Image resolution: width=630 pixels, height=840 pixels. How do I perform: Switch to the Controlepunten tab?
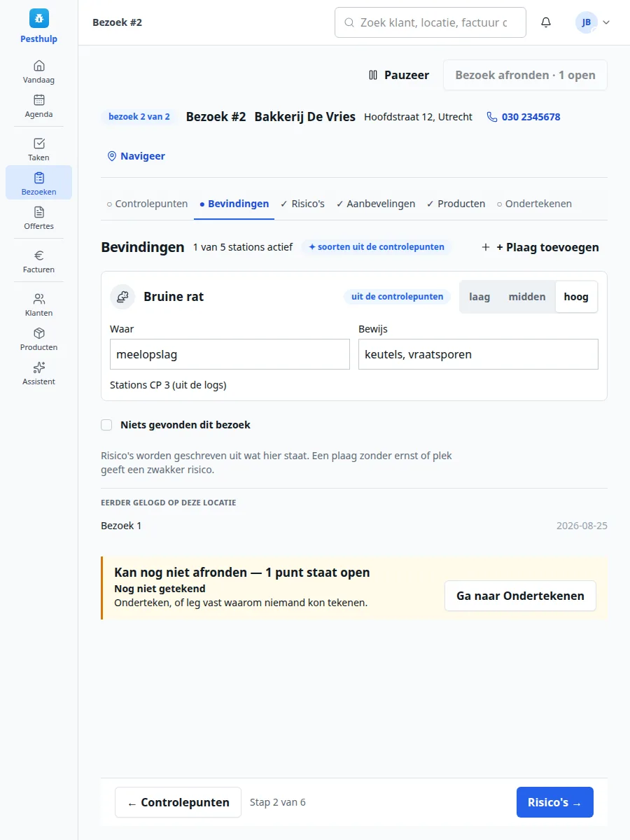[x=147, y=204]
